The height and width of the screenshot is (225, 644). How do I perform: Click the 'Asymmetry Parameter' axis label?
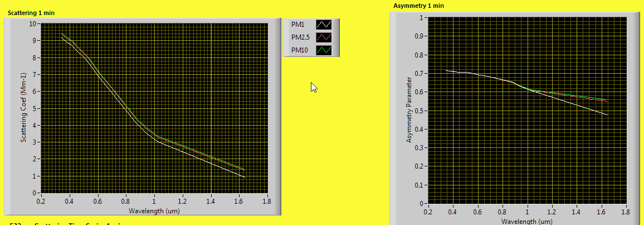pos(409,110)
